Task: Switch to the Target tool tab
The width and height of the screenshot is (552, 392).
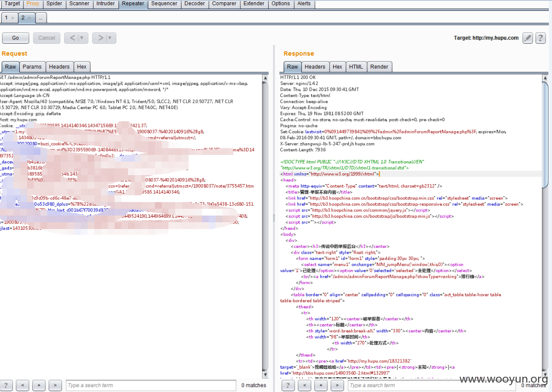Action: [12, 4]
